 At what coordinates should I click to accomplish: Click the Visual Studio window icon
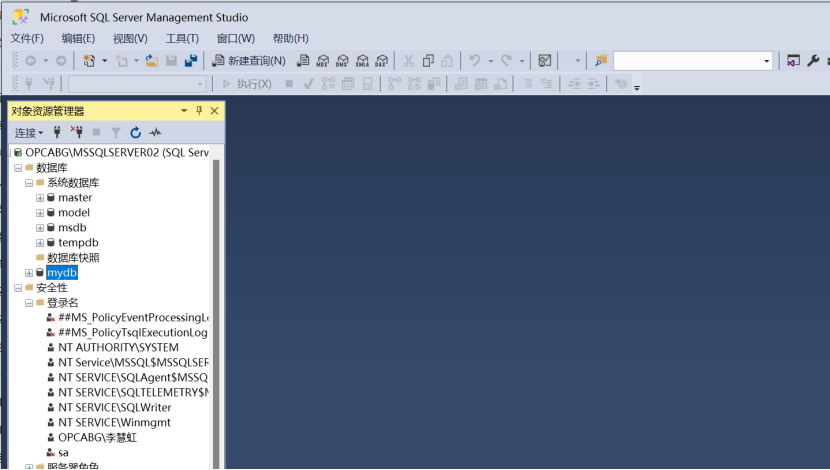tap(793, 61)
